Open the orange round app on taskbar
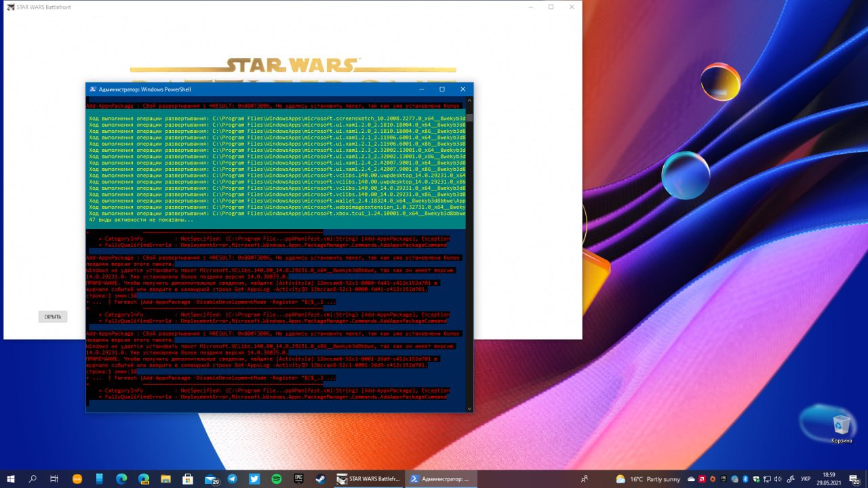 77,479
